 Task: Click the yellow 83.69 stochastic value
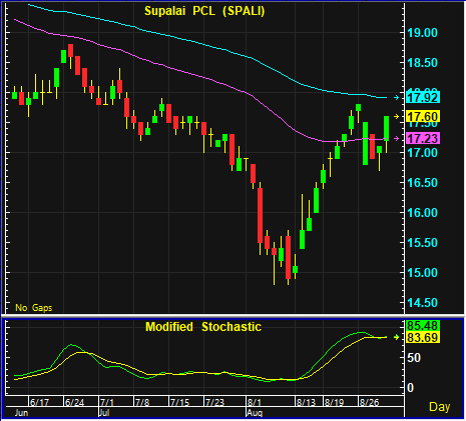pyautogui.click(x=423, y=338)
